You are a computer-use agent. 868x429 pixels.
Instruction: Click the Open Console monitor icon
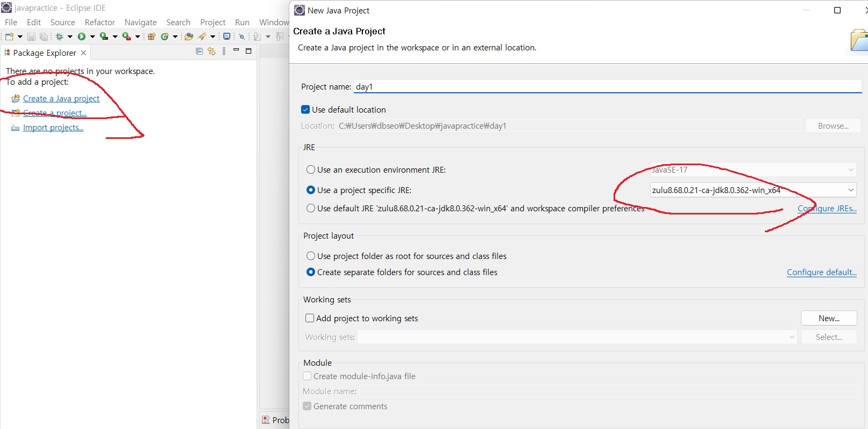click(227, 36)
